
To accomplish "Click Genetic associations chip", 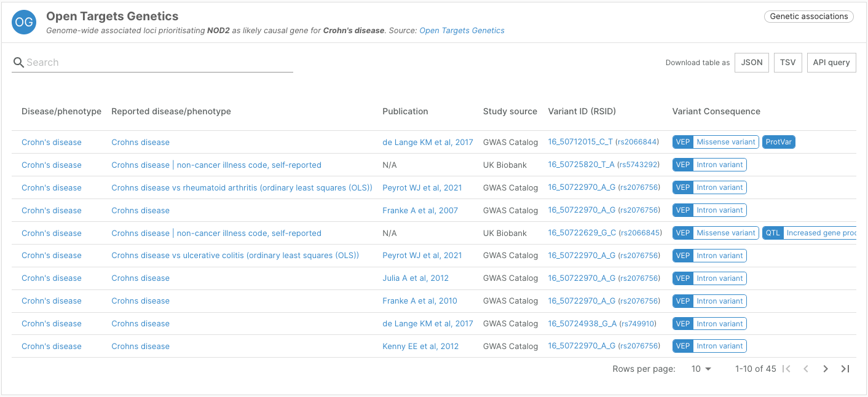I will 809,17.
